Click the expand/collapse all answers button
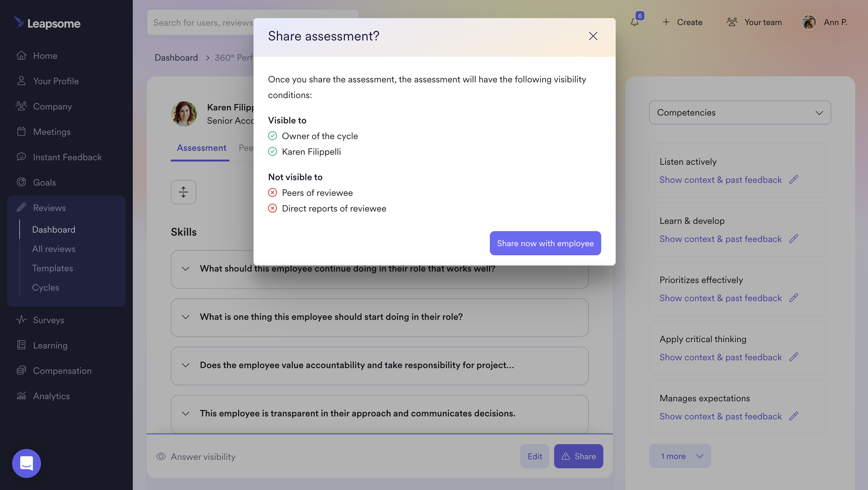This screenshot has width=868, height=490. (x=183, y=192)
